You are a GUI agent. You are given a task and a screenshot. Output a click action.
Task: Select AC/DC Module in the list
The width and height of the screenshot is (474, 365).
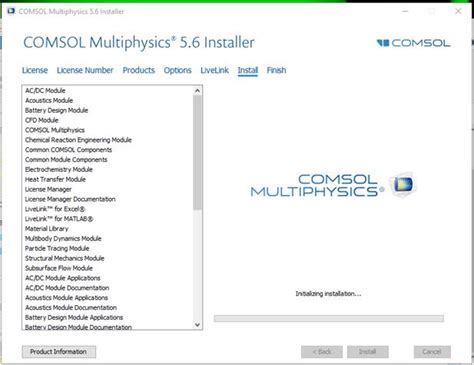coord(45,91)
